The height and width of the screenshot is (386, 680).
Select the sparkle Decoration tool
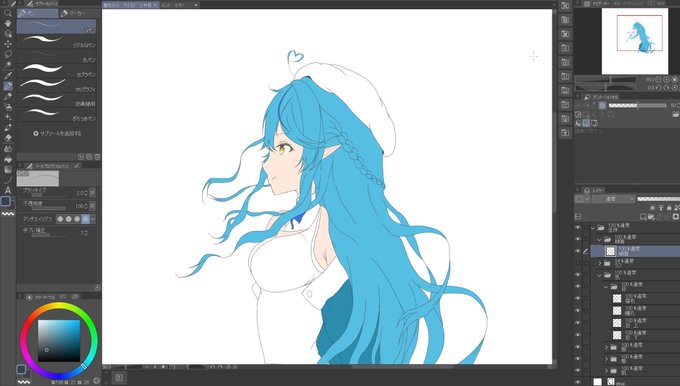(8, 117)
